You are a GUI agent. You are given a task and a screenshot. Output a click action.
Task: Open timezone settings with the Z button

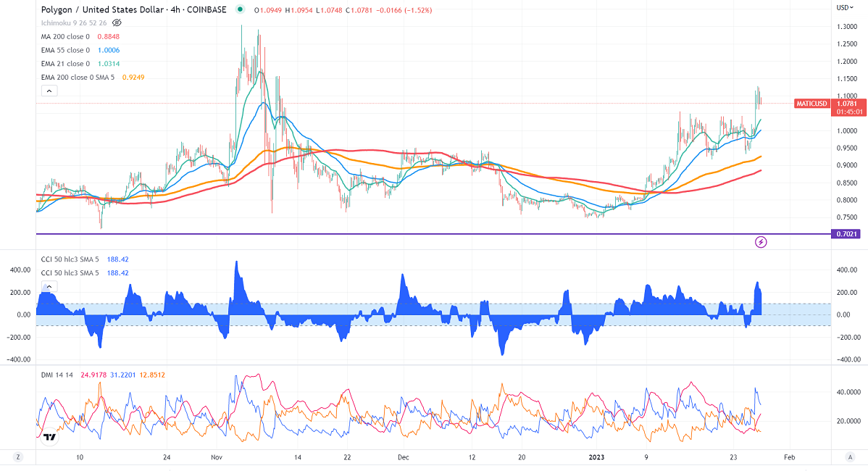(x=18, y=457)
